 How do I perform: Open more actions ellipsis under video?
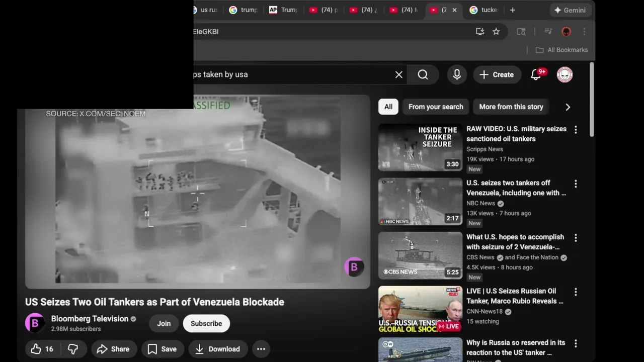pyautogui.click(x=261, y=349)
